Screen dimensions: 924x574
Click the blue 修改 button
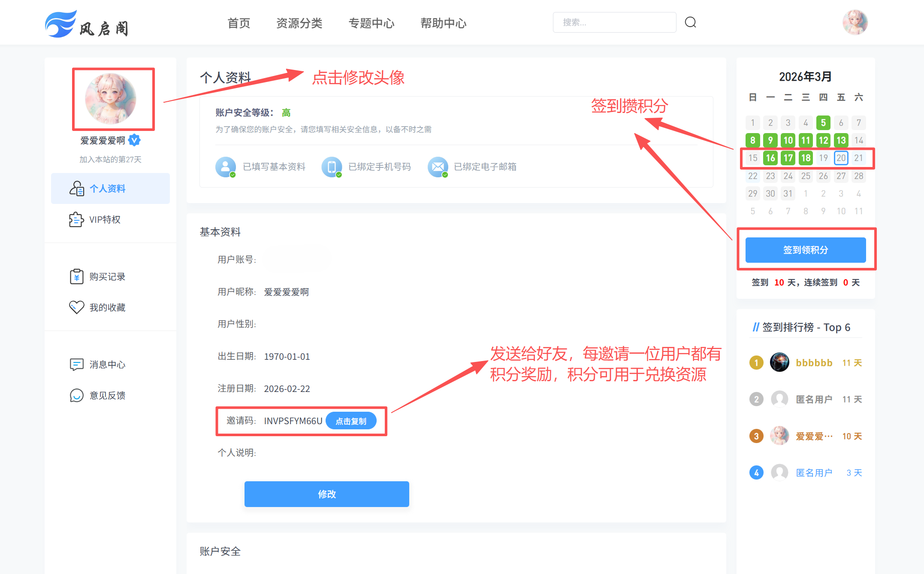(326, 494)
